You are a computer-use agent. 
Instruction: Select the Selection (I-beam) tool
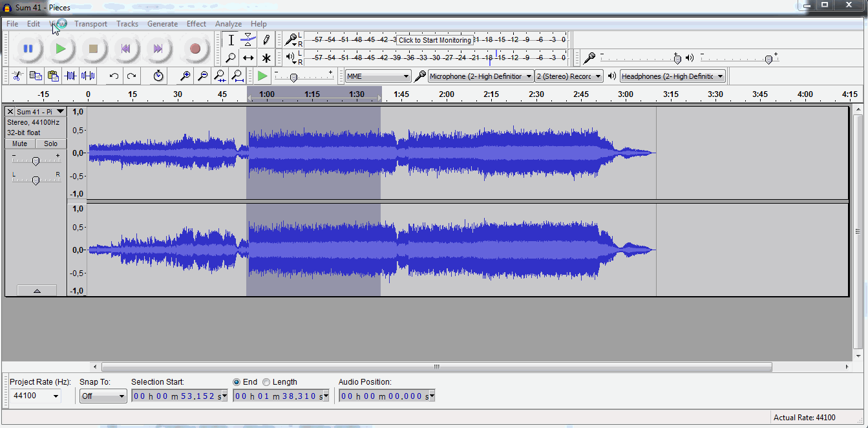pos(231,40)
